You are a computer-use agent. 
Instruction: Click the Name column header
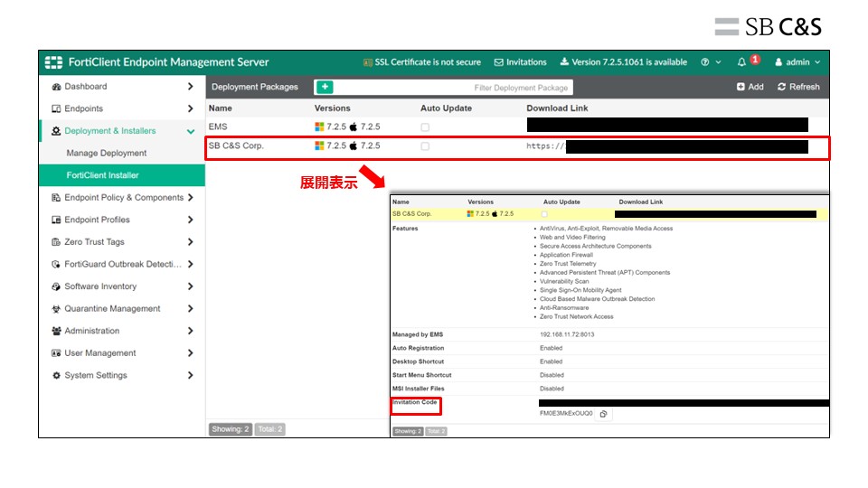pyautogui.click(x=221, y=108)
